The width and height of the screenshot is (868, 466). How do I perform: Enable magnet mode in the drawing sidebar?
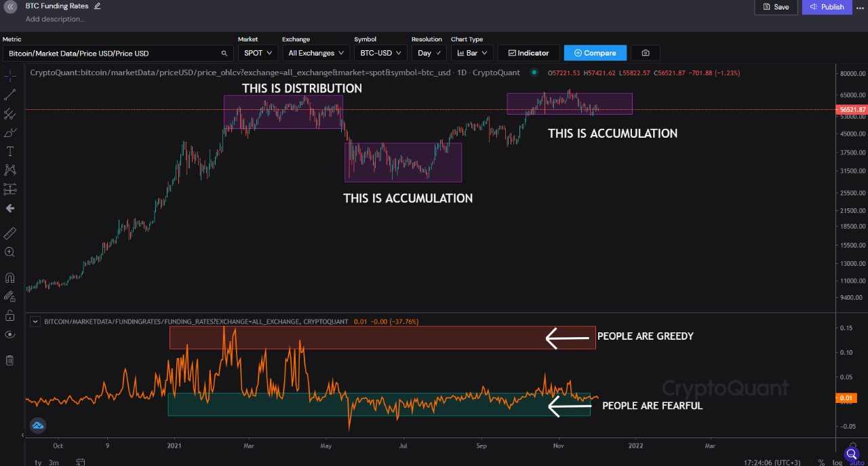[x=9, y=277]
